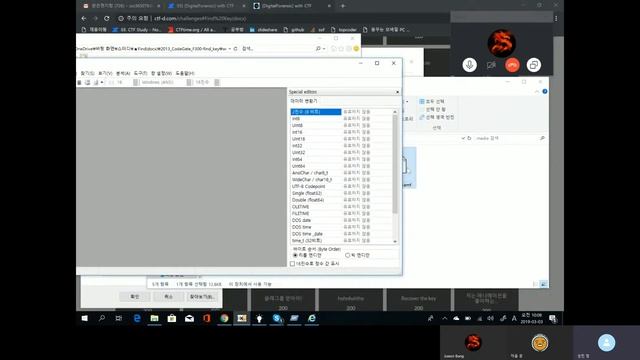The height and width of the screenshot is (360, 640).
Task: Open Internet Explorer from taskbar
Action: click(x=312, y=318)
